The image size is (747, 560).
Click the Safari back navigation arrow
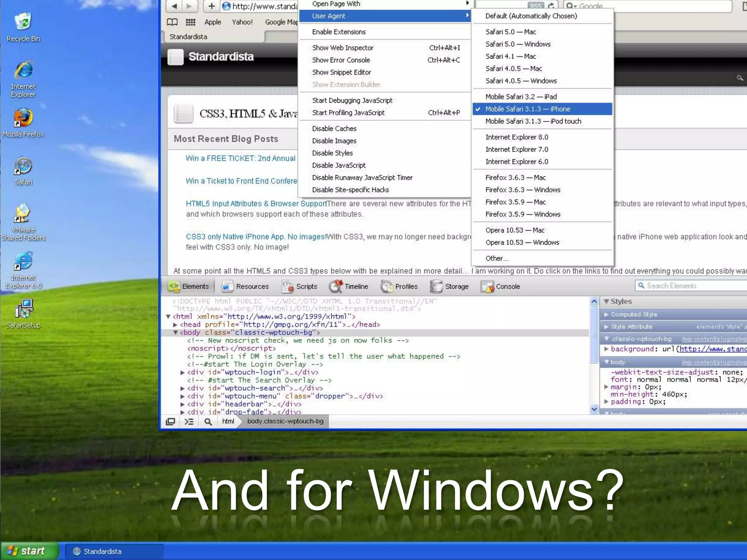174,6
